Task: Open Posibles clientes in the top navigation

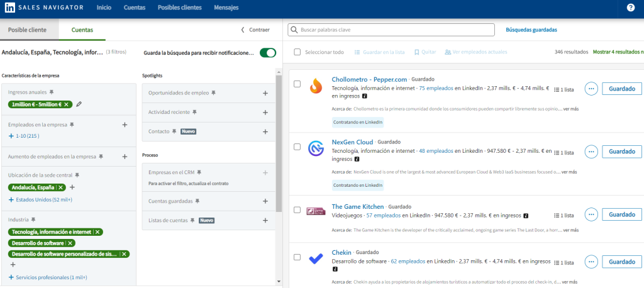Action: [x=179, y=8]
